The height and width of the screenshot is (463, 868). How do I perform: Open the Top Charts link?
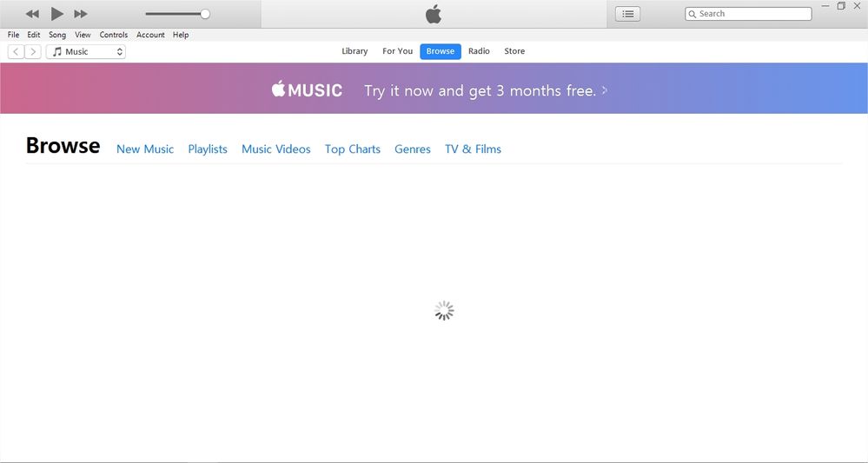click(x=353, y=149)
